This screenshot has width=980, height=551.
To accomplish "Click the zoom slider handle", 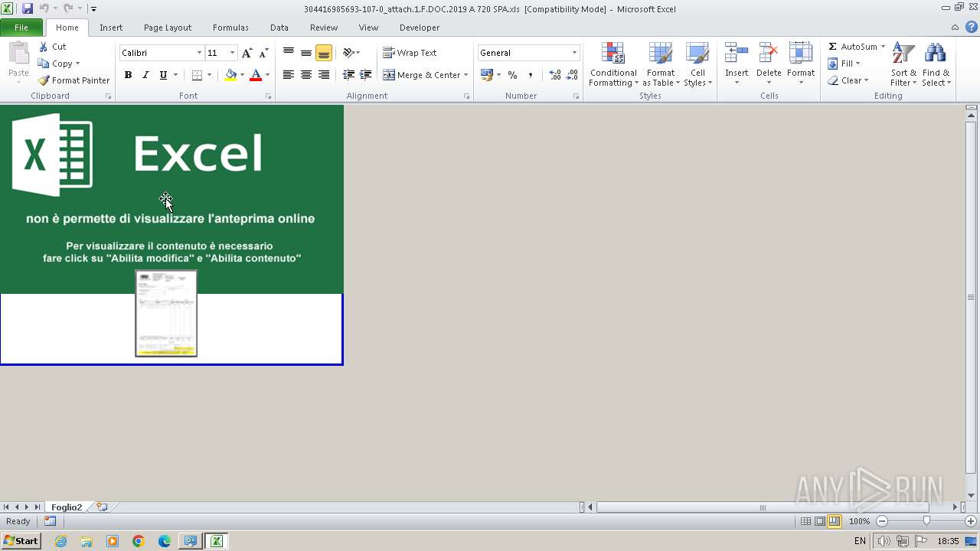I will point(926,521).
